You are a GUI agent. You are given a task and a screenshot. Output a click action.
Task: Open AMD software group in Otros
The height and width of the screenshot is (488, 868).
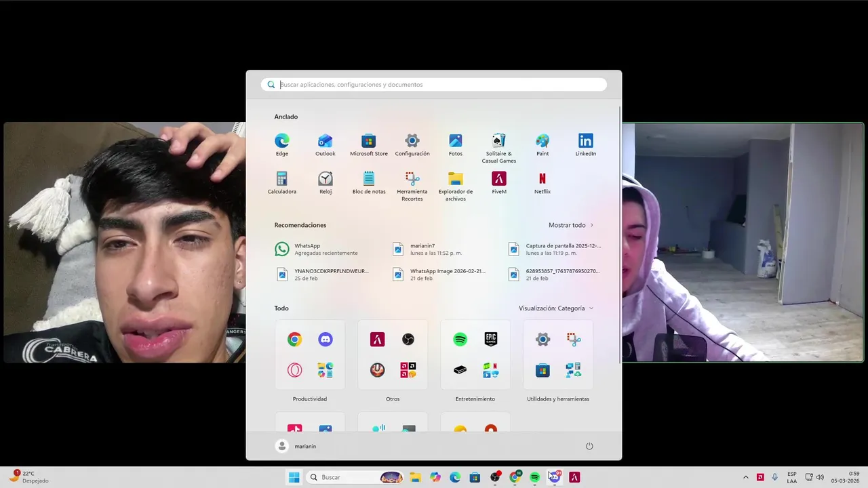coord(408,370)
